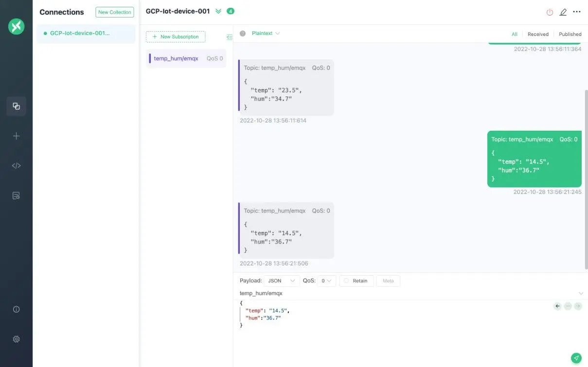Click the disconnect power icon
This screenshot has height=367, width=588.
pyautogui.click(x=549, y=12)
